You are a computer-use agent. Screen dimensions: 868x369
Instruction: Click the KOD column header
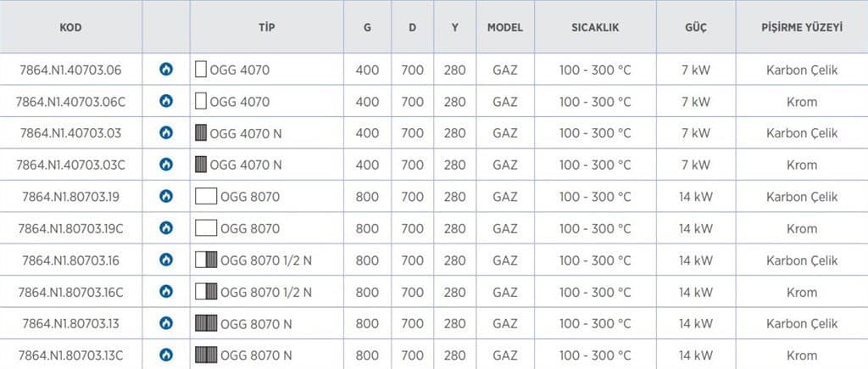(70, 27)
